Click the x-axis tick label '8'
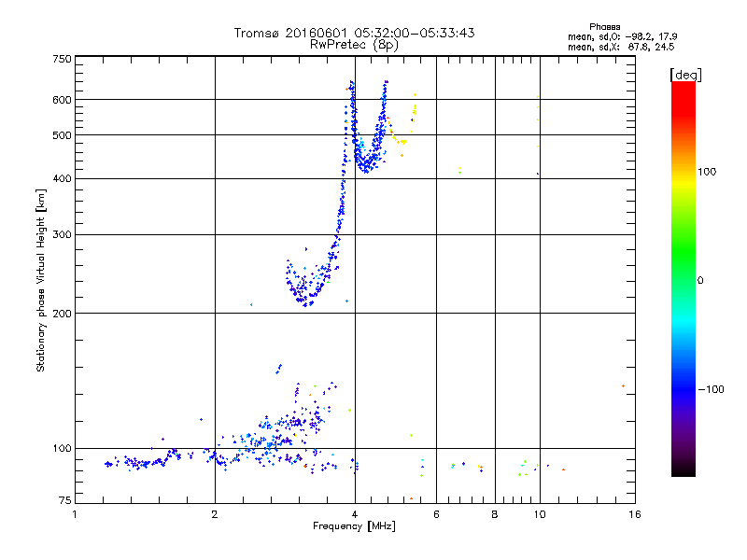 495,514
